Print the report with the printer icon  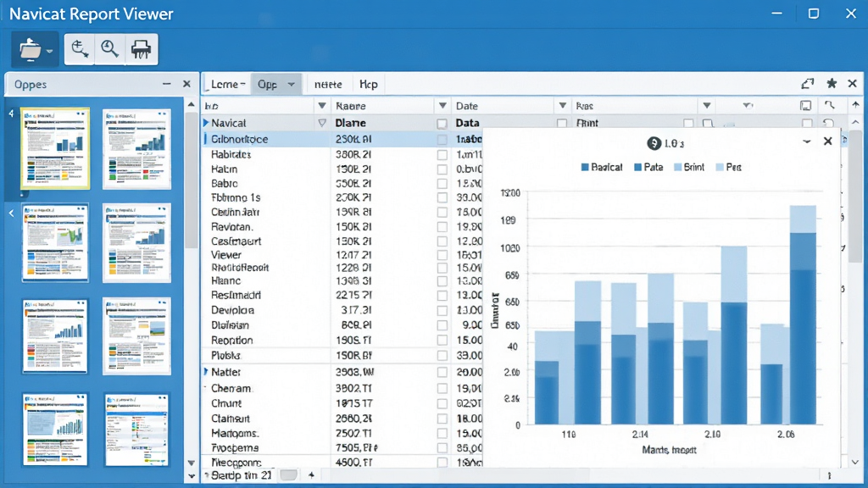pyautogui.click(x=142, y=50)
